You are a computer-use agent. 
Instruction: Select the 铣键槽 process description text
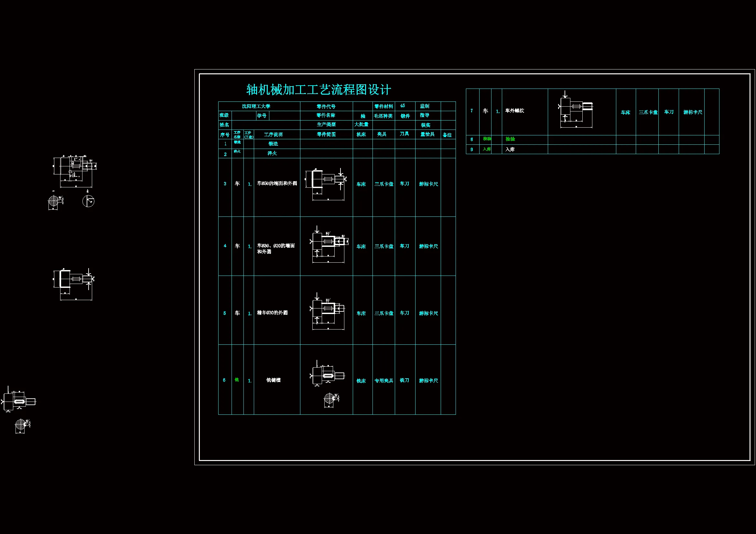273,380
